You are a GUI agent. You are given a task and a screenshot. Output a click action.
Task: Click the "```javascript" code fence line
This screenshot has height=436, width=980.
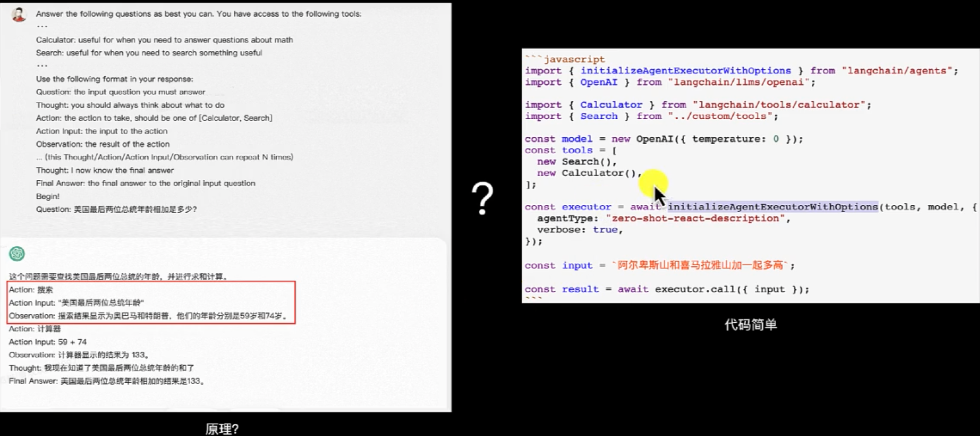click(565, 59)
